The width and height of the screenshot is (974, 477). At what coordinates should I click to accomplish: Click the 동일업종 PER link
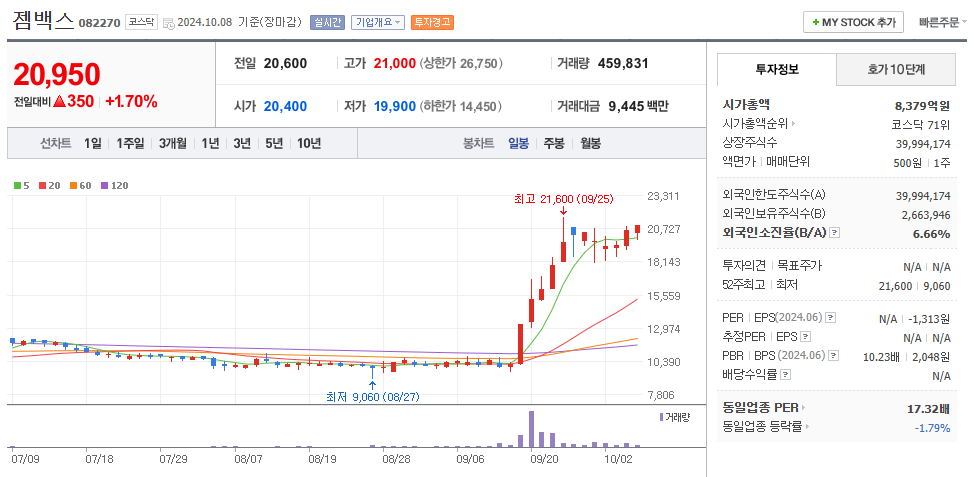pyautogui.click(x=760, y=408)
